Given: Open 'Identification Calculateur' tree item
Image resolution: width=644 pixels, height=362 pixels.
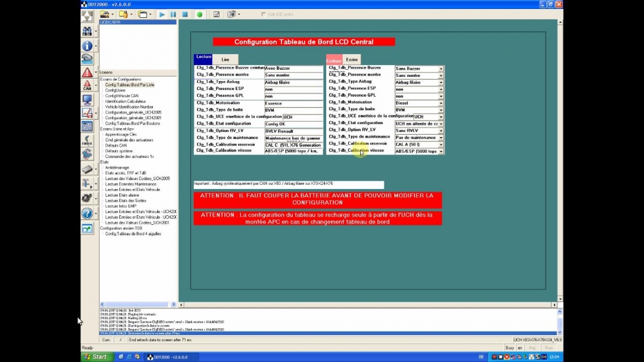Looking at the screenshot, I should click(125, 101).
